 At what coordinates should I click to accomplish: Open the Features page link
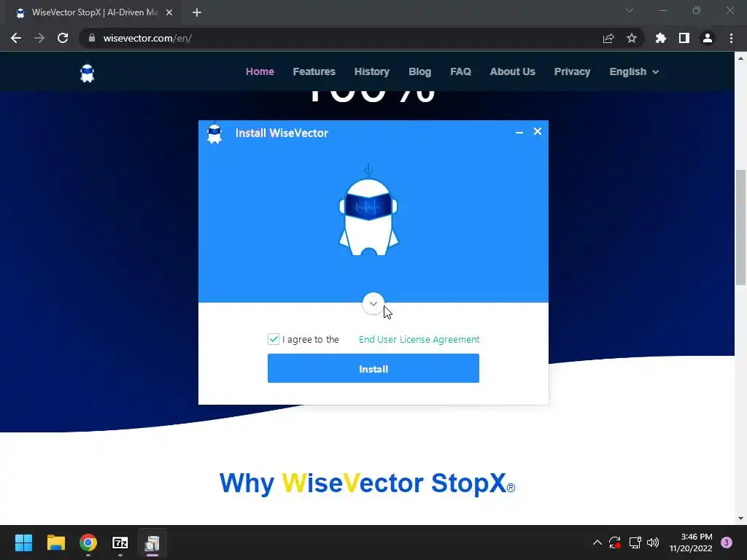tap(314, 71)
